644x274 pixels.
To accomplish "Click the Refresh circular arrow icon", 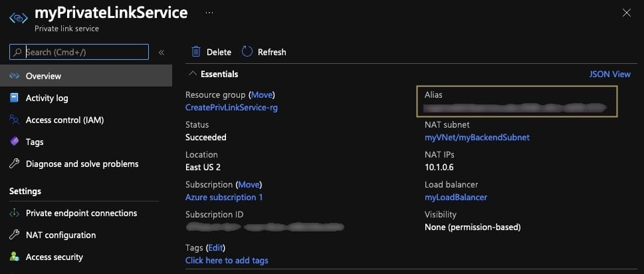I will [x=247, y=52].
